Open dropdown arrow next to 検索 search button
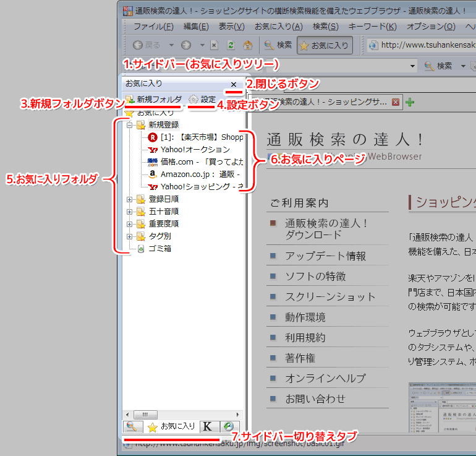This screenshot has height=456, width=476. 463,66
